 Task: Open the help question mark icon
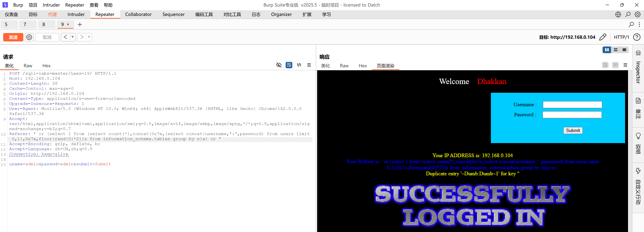(x=636, y=37)
